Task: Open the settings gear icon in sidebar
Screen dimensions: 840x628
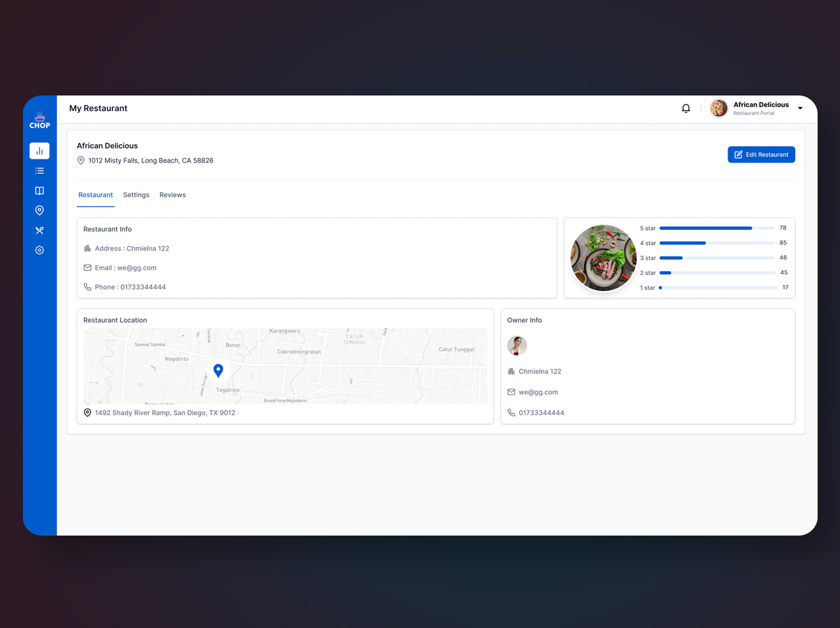Action: [x=40, y=250]
